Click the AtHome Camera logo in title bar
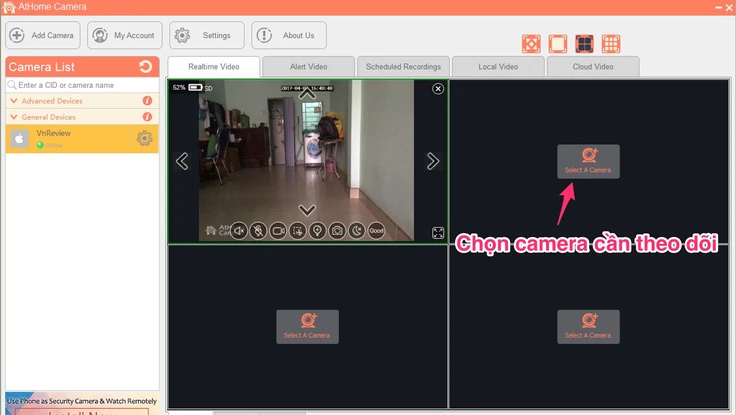 coord(8,7)
